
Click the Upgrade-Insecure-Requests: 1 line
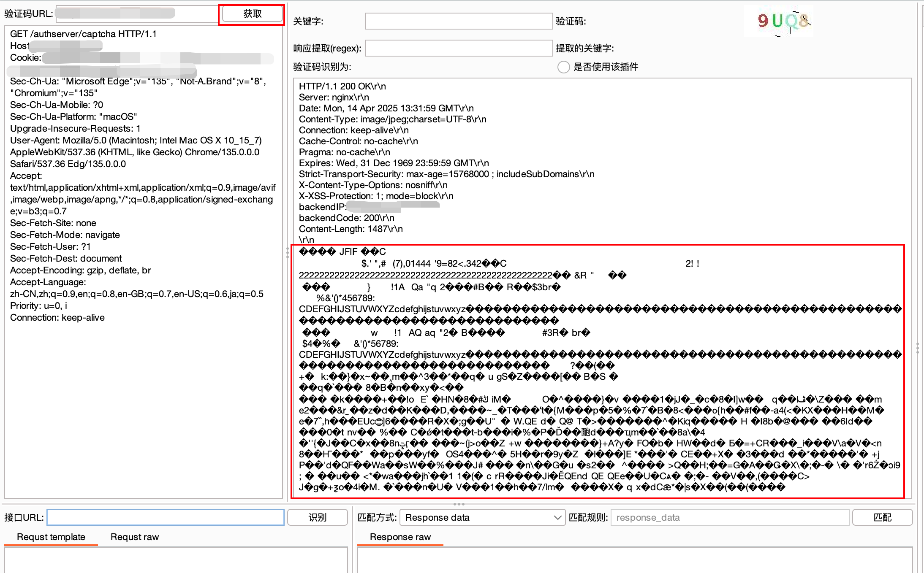75,128
